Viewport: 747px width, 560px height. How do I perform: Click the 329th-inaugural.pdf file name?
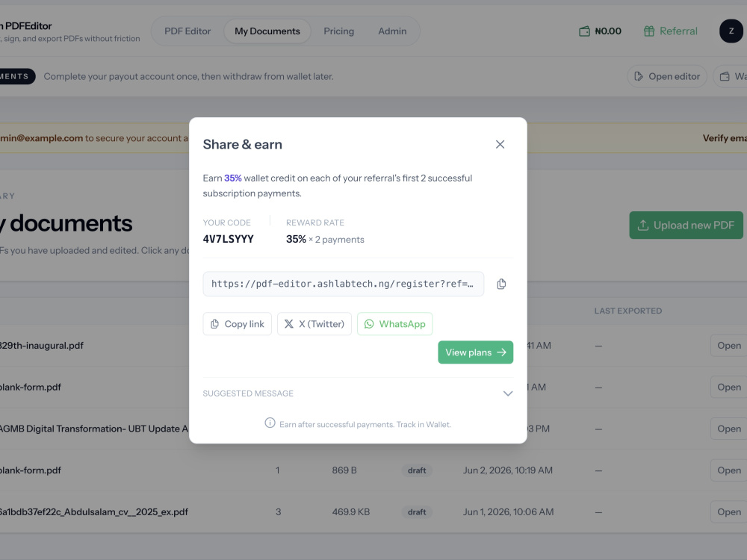click(x=41, y=346)
